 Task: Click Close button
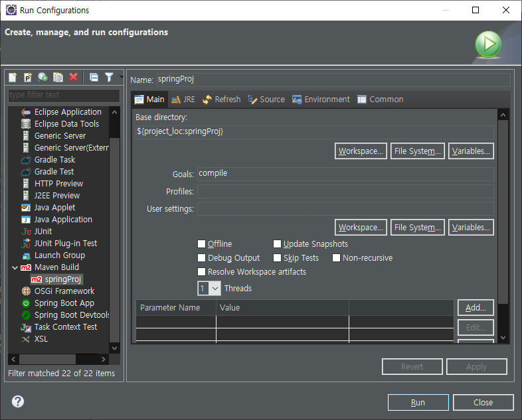coord(483,403)
